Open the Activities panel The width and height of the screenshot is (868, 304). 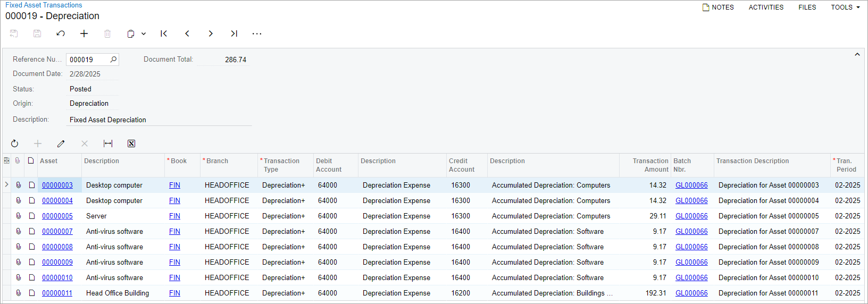(x=766, y=7)
